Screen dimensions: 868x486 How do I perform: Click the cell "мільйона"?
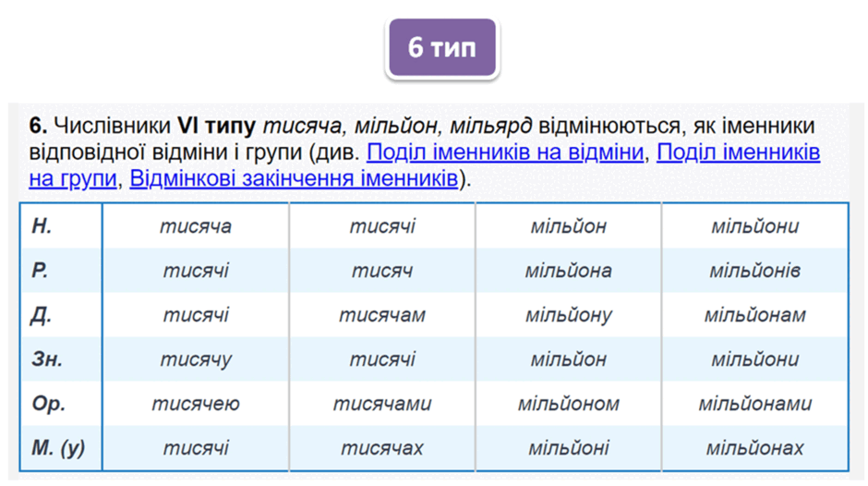(x=569, y=271)
